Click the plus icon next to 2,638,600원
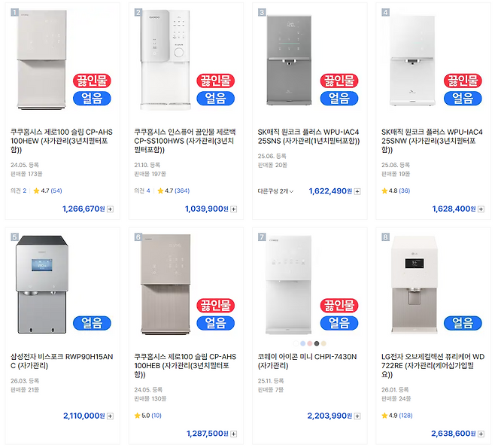 (480, 434)
